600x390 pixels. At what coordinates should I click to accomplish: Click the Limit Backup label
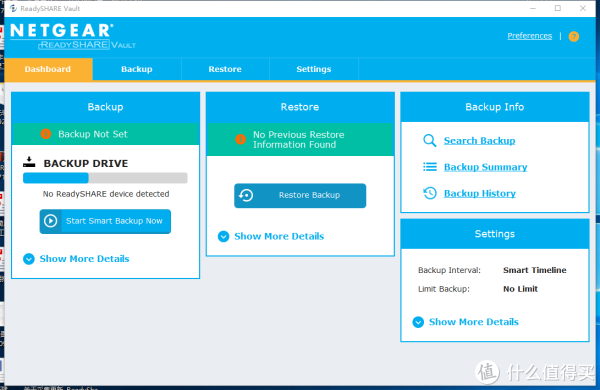[x=443, y=289]
